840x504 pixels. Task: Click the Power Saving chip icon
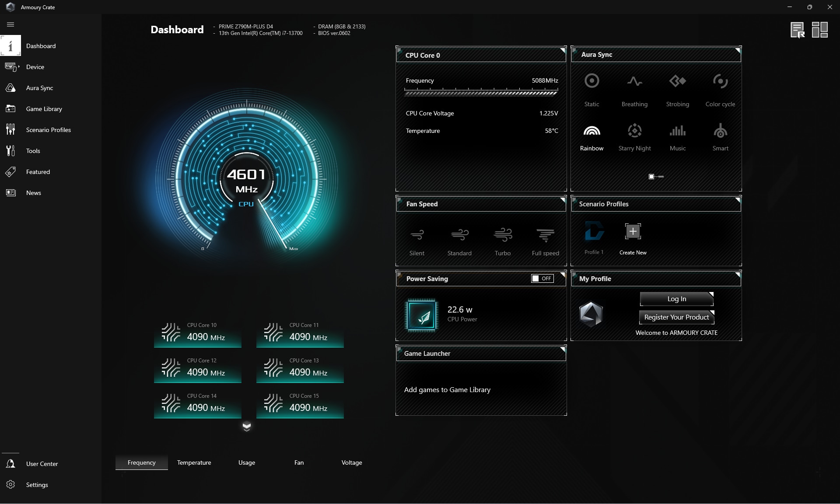coord(421,315)
